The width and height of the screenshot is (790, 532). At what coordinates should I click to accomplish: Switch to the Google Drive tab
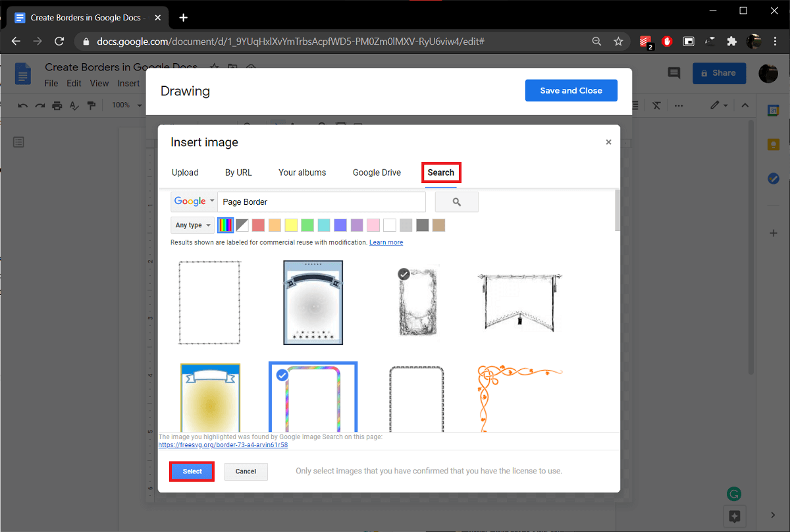377,173
